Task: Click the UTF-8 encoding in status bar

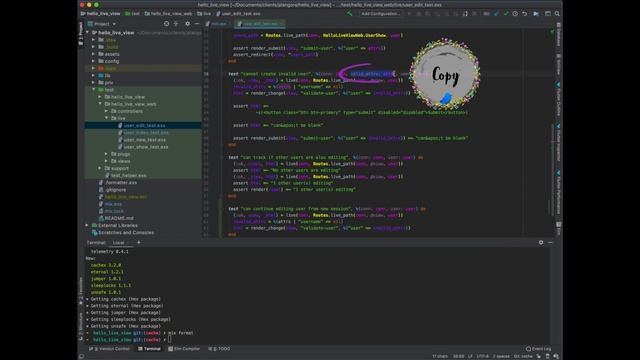Action: click(482, 356)
